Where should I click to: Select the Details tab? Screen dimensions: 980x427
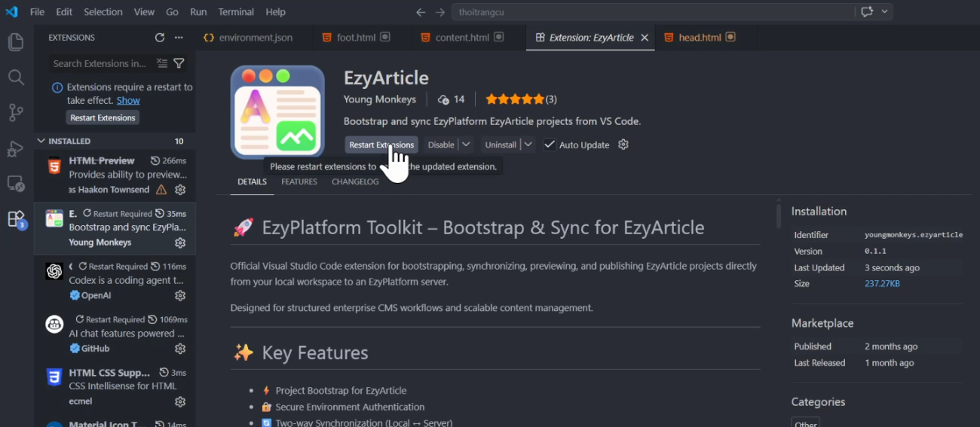(x=252, y=181)
